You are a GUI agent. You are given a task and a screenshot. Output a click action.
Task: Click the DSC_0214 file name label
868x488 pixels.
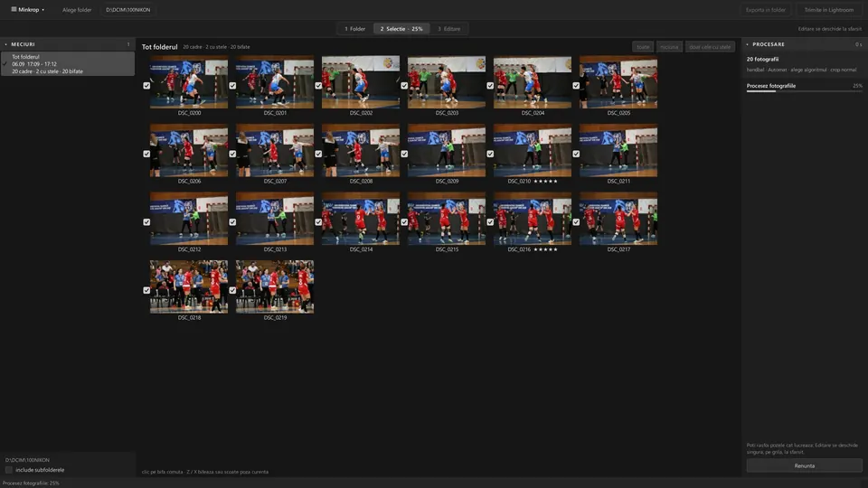361,249
